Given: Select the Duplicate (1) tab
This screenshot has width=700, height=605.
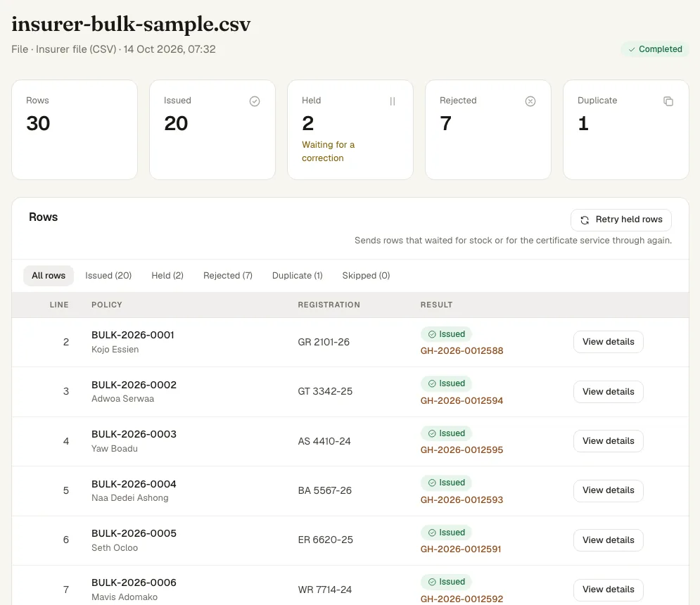Looking at the screenshot, I should pos(298,276).
